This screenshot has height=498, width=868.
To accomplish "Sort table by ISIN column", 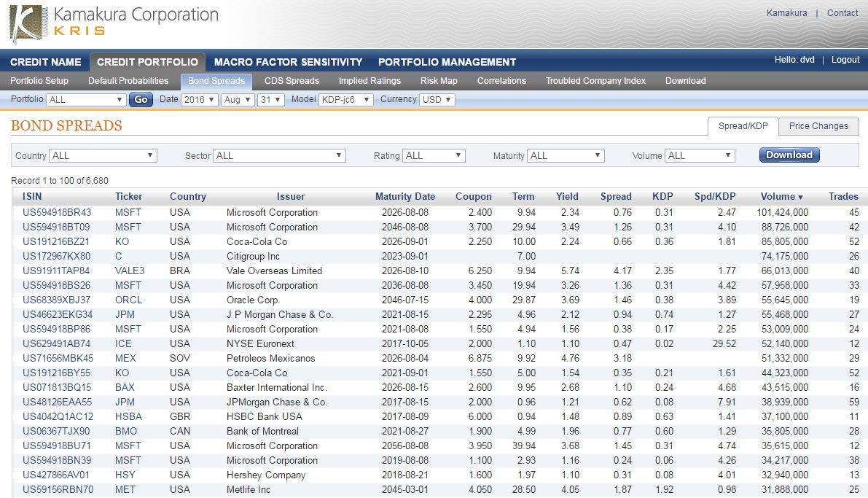I will 32,196.
